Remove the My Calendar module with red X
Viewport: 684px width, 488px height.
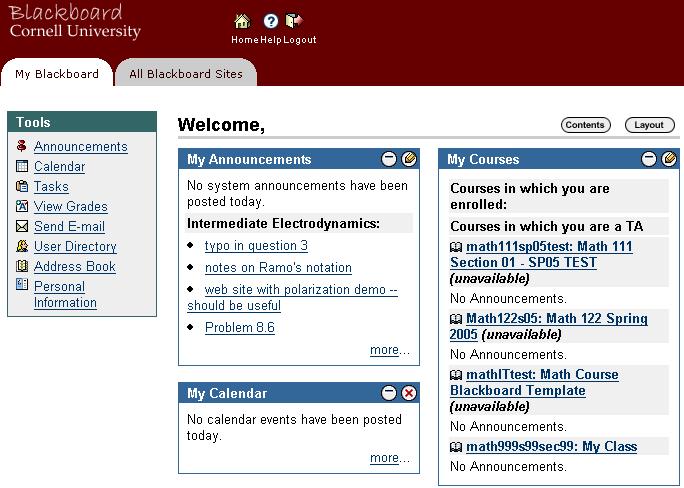click(409, 393)
